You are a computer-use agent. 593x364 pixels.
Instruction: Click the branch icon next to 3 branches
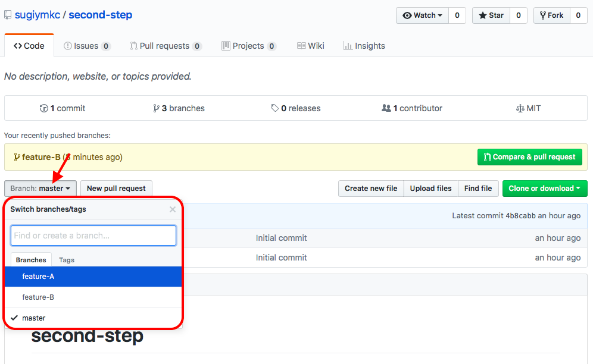[x=156, y=108]
